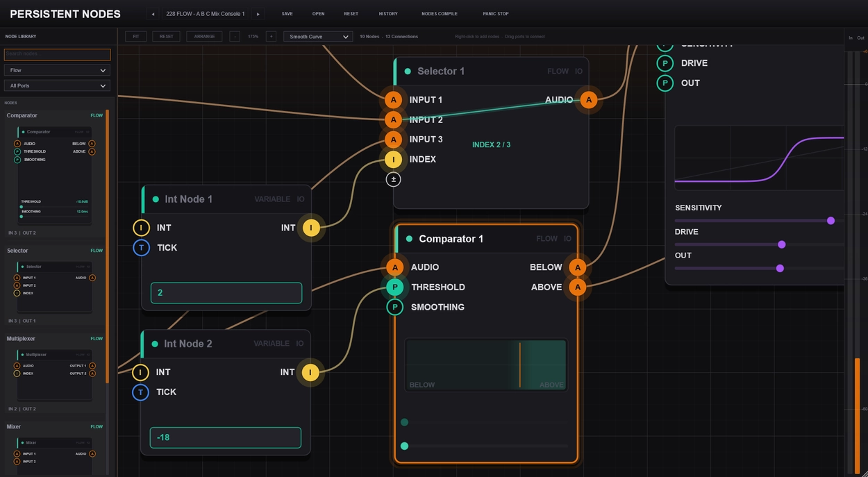Click the ARRANGE button

[x=204, y=36]
